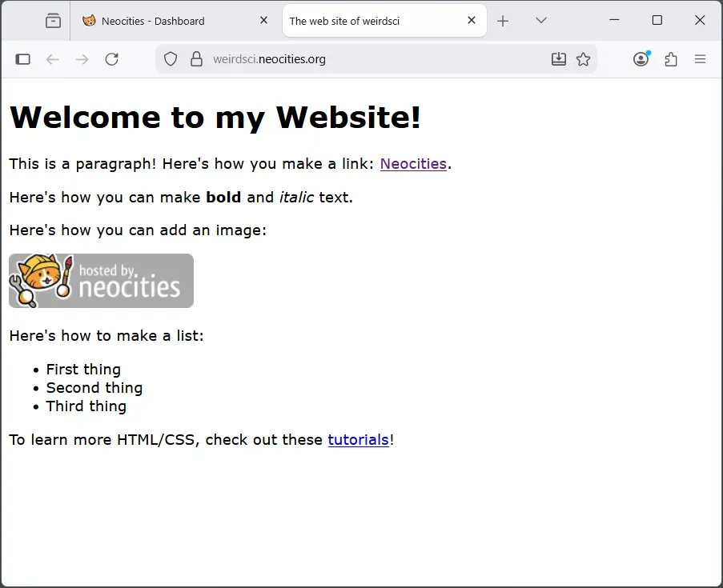Reload the current page
This screenshot has width=723, height=588.
click(111, 58)
